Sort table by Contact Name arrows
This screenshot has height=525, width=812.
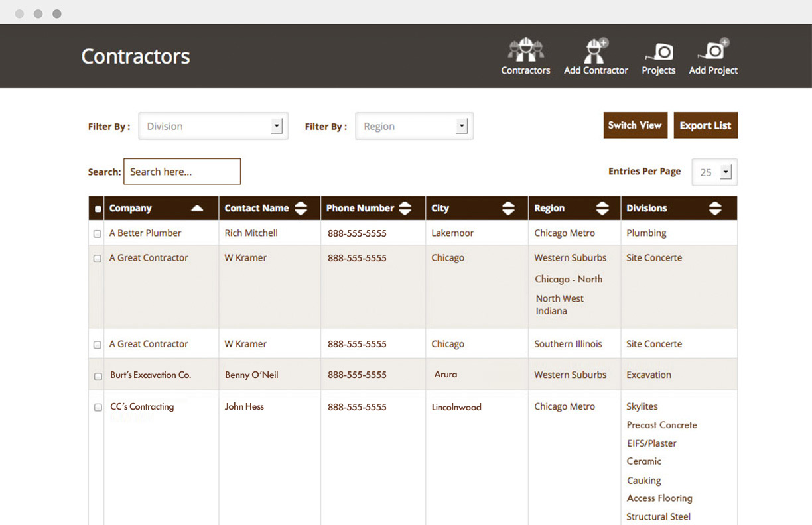tap(301, 208)
